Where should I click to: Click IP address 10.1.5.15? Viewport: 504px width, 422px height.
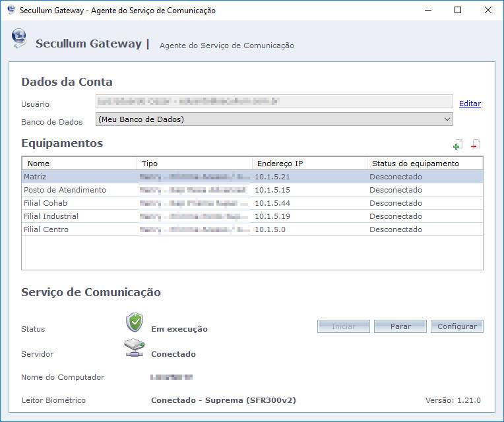pyautogui.click(x=272, y=190)
